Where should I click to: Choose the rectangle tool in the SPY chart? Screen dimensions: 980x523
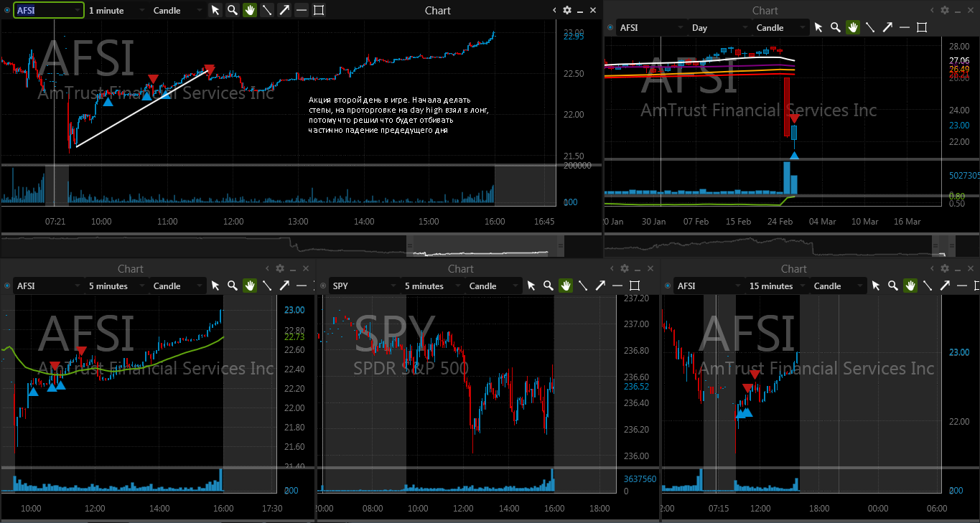(x=635, y=286)
